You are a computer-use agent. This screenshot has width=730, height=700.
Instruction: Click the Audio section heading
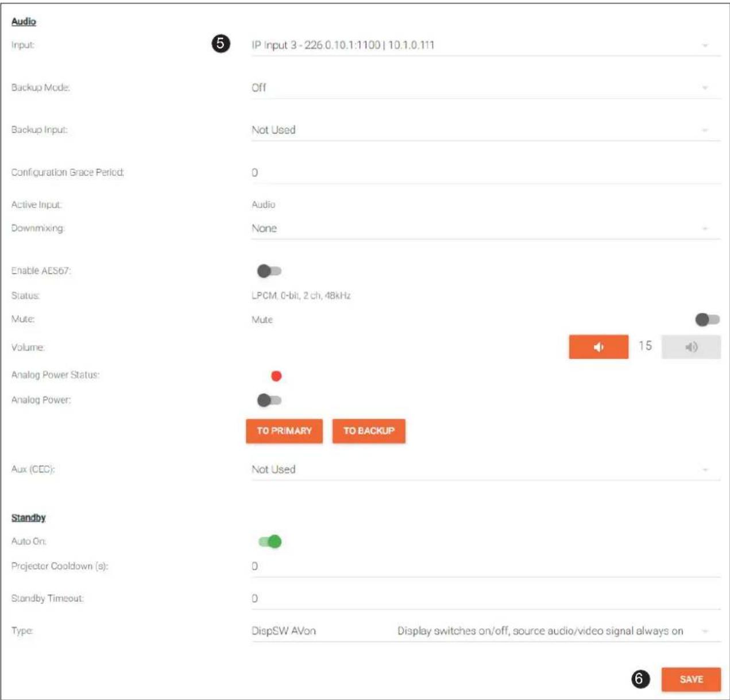(x=24, y=21)
